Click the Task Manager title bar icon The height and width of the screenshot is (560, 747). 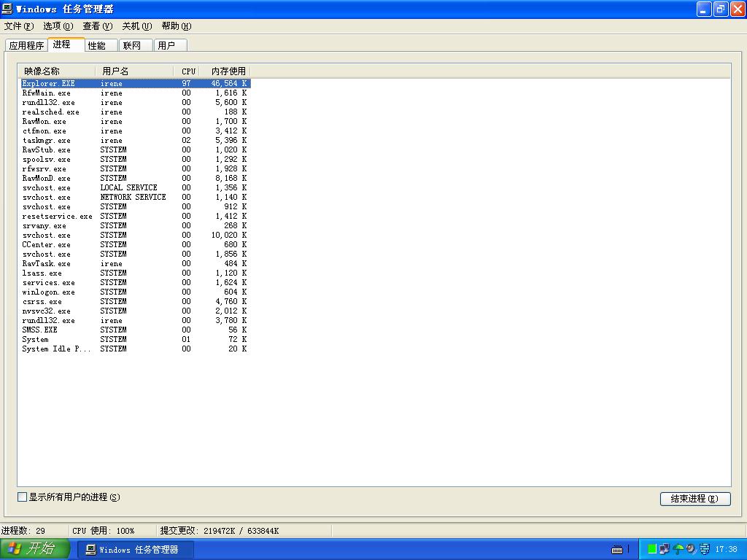7,9
